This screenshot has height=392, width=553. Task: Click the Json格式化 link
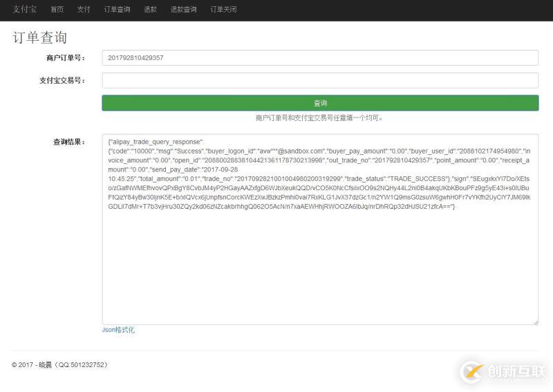[x=118, y=330]
